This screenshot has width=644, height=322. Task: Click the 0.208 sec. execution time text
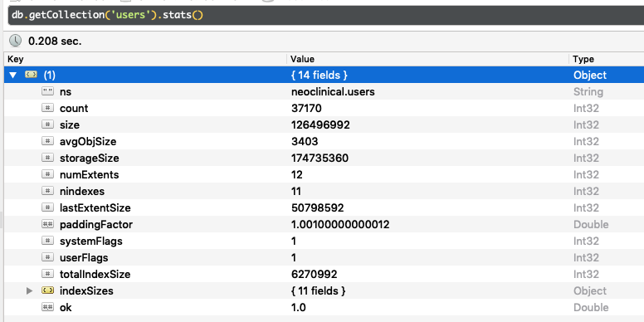[55, 41]
